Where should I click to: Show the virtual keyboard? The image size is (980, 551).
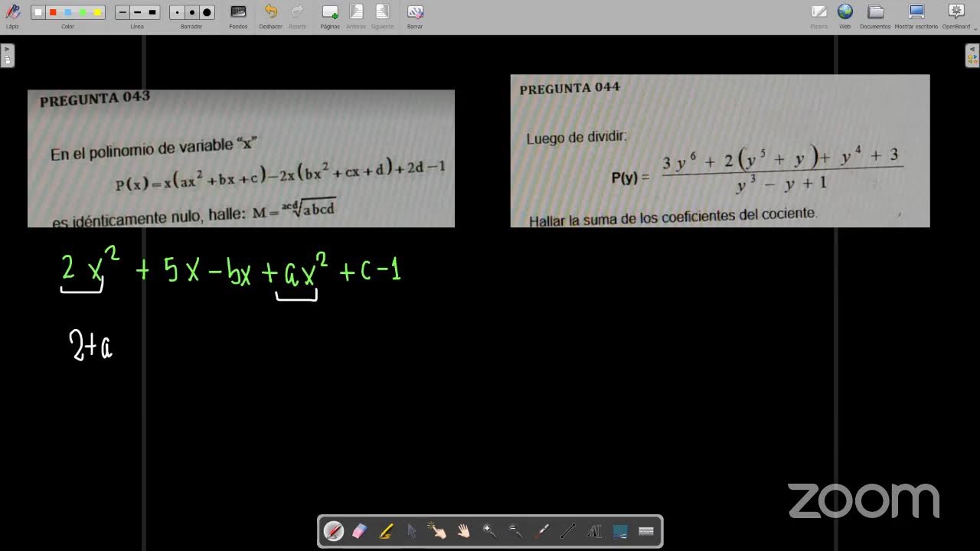645,531
